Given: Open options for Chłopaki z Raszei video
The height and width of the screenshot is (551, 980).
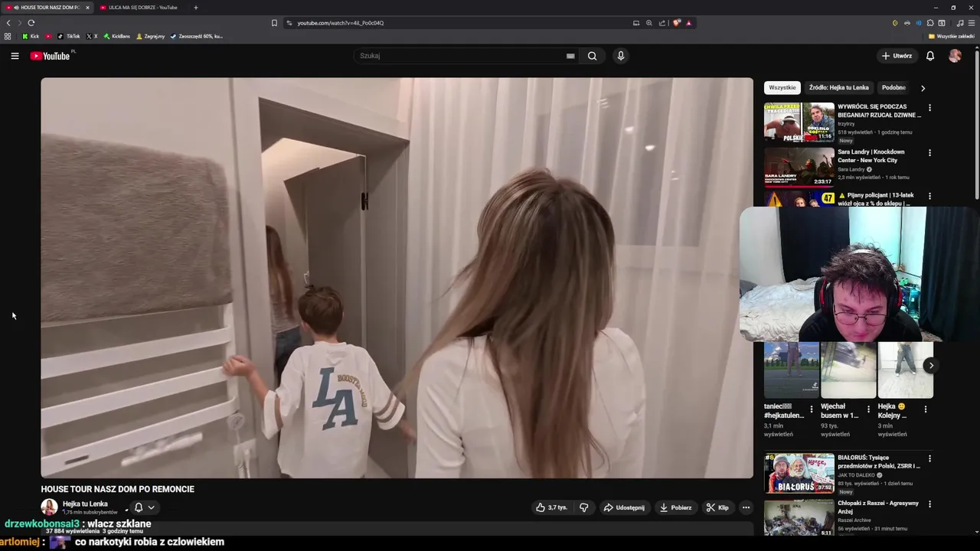Looking at the screenshot, I should [929, 504].
